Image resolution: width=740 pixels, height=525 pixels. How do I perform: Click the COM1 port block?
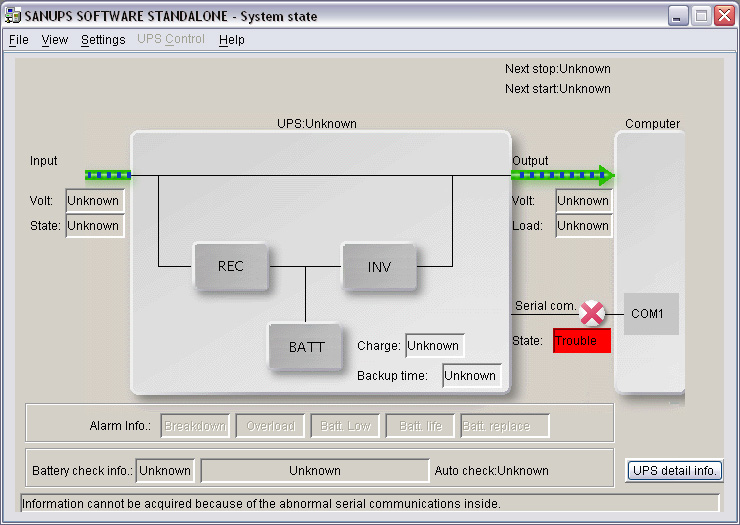point(651,314)
